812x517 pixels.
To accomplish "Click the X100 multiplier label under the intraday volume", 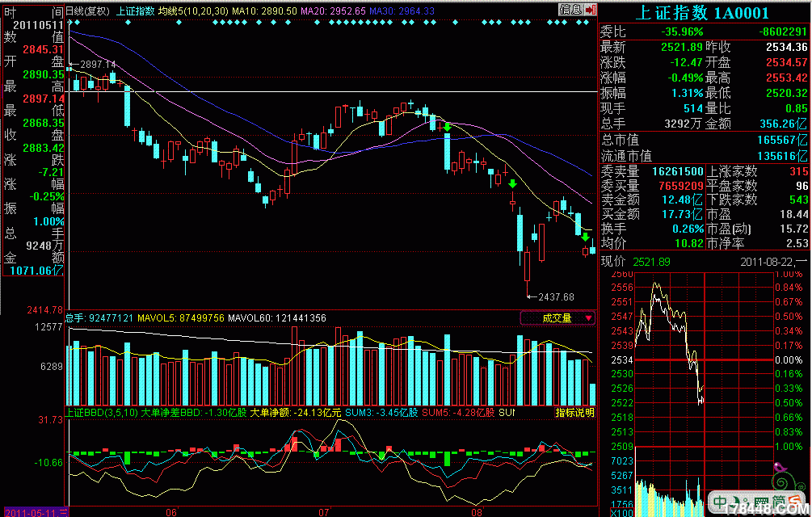I will point(621,513).
